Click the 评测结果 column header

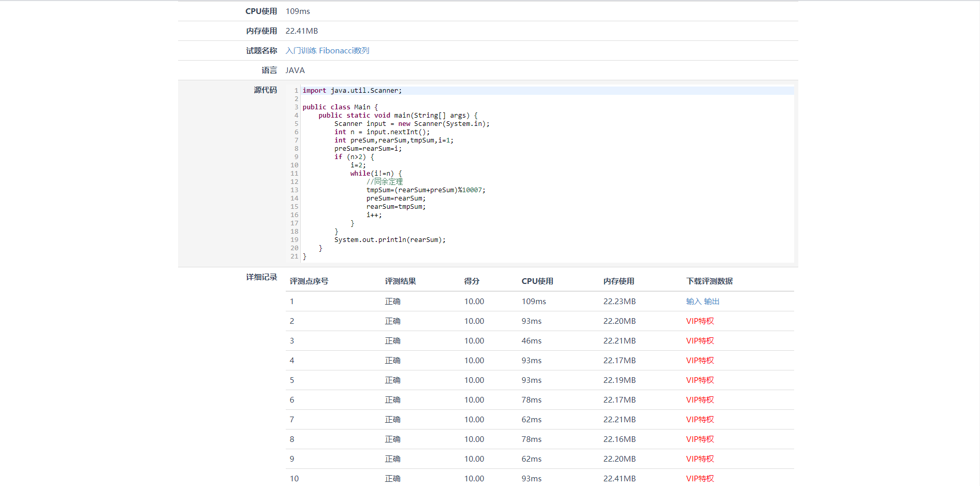point(400,281)
